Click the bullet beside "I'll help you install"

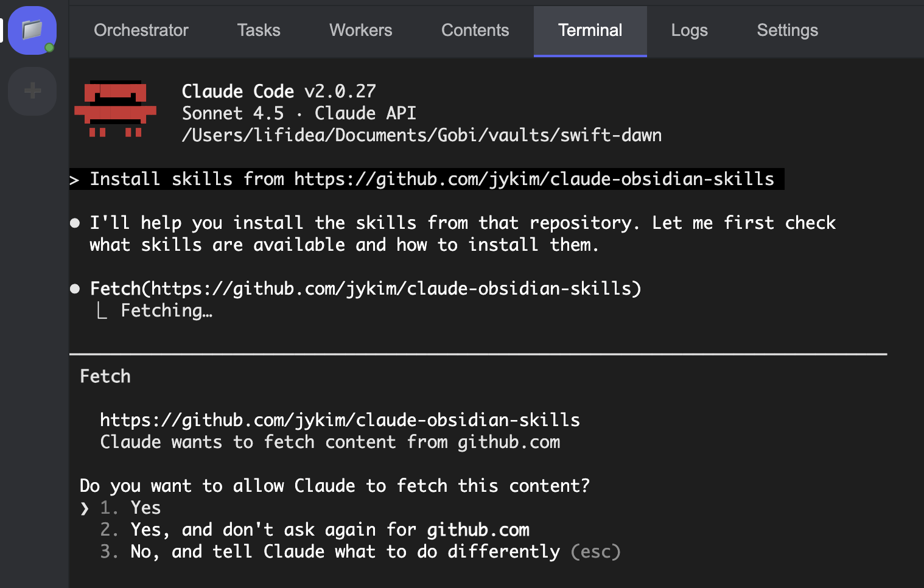[75, 223]
